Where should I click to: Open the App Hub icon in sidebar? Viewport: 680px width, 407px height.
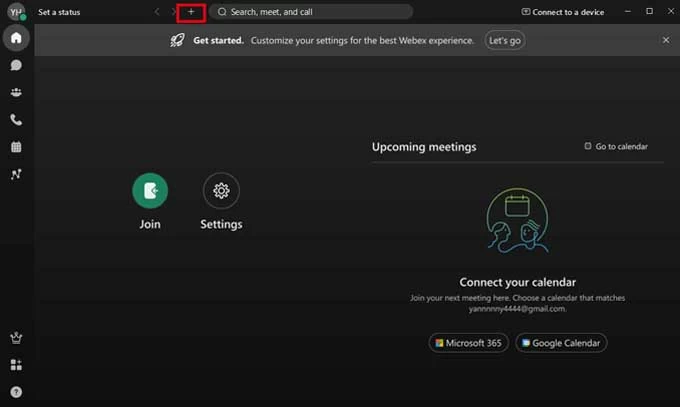click(x=16, y=365)
